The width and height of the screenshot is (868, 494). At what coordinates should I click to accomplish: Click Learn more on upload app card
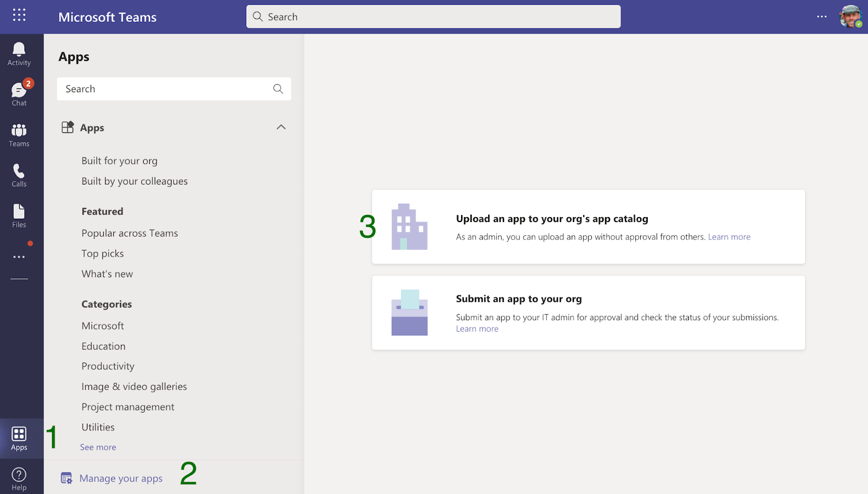pos(729,237)
